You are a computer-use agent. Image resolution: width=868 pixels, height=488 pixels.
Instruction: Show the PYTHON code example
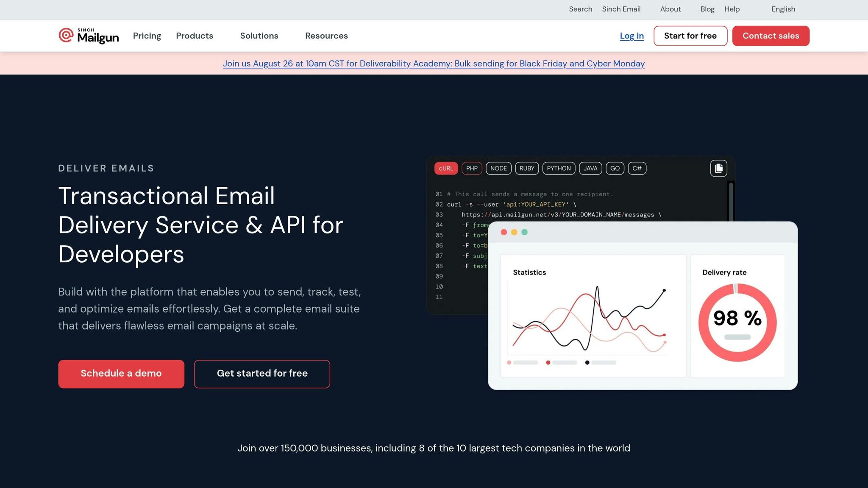[x=559, y=168]
